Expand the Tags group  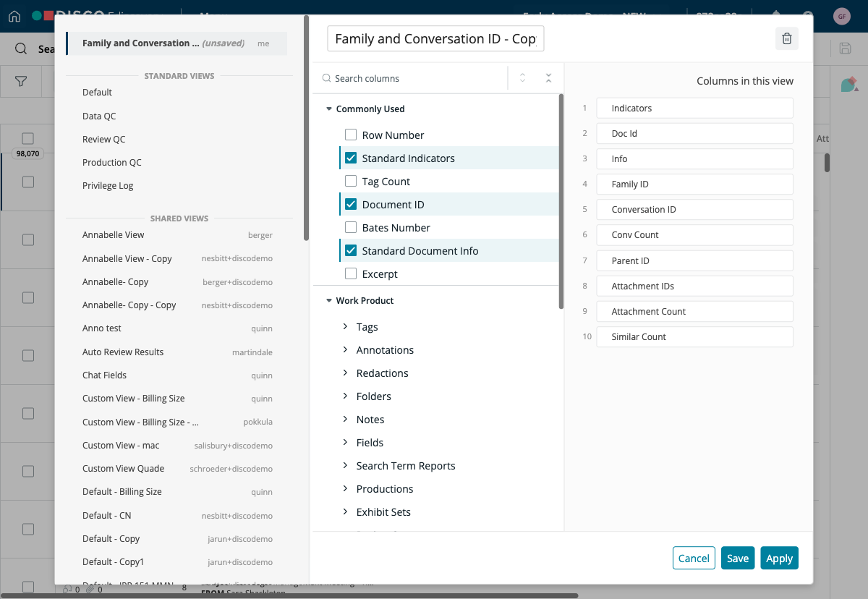(345, 327)
